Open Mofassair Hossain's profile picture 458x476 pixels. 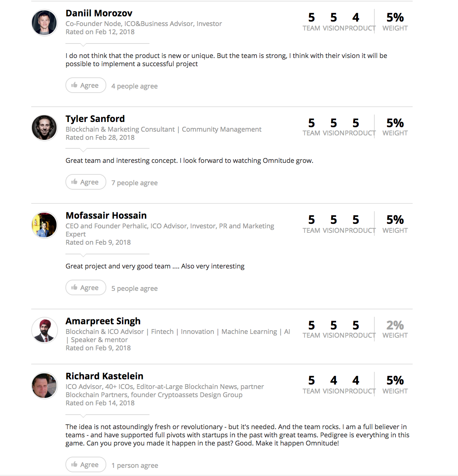coord(45,225)
